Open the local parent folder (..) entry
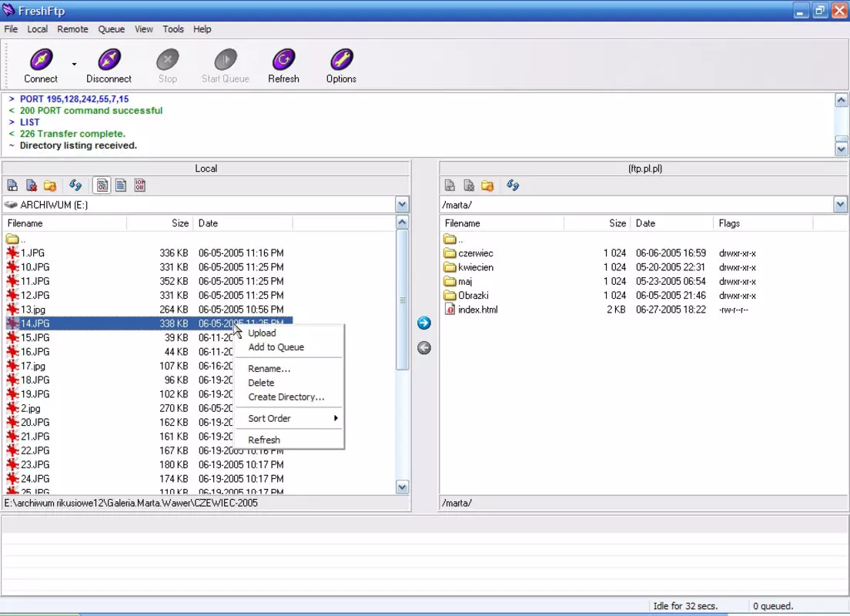850x616 pixels. (15, 239)
